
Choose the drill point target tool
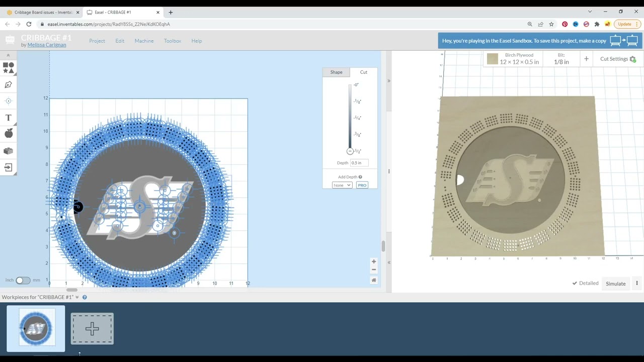coord(9,101)
